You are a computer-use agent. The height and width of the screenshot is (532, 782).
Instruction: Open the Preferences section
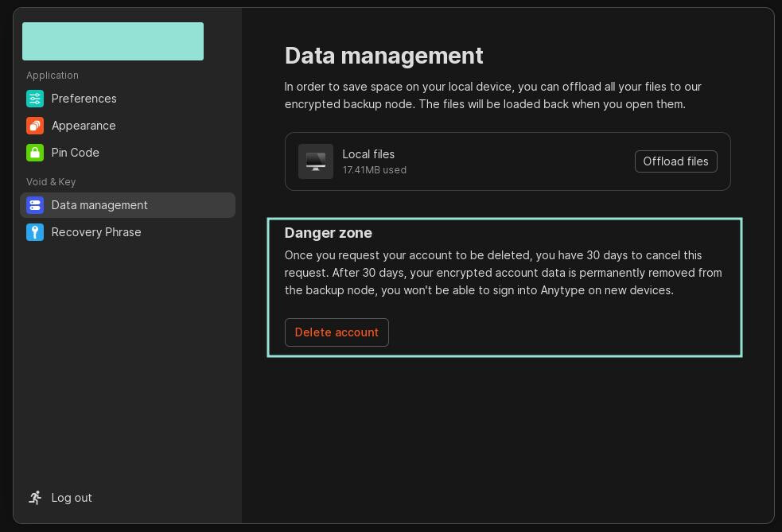pyautogui.click(x=84, y=99)
